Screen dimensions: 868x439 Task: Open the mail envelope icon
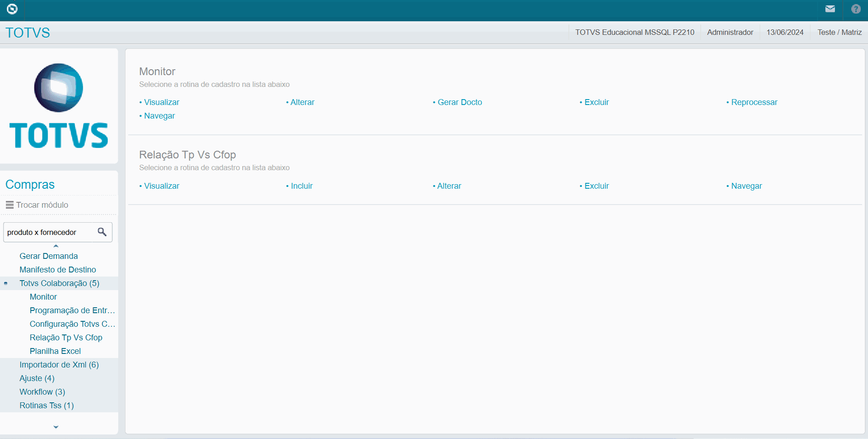click(830, 9)
